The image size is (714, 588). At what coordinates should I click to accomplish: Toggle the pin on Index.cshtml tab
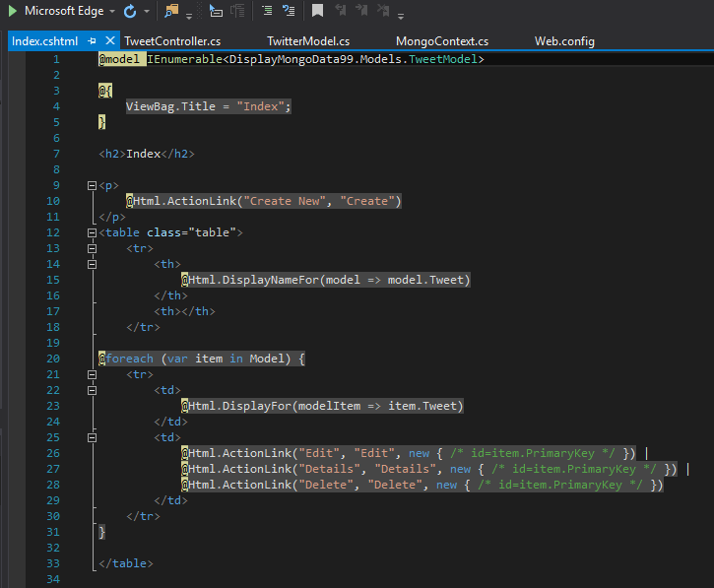pos(92,41)
